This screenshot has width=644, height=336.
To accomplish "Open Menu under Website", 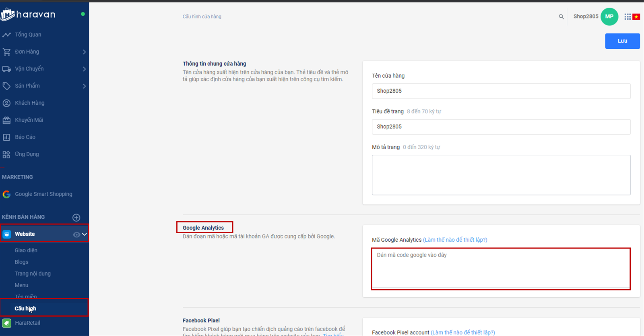I will pos(21,285).
